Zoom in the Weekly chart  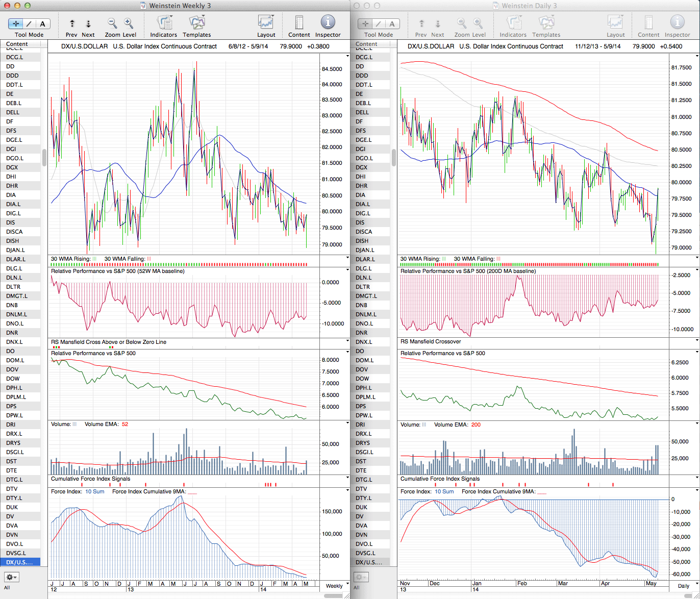(x=129, y=23)
